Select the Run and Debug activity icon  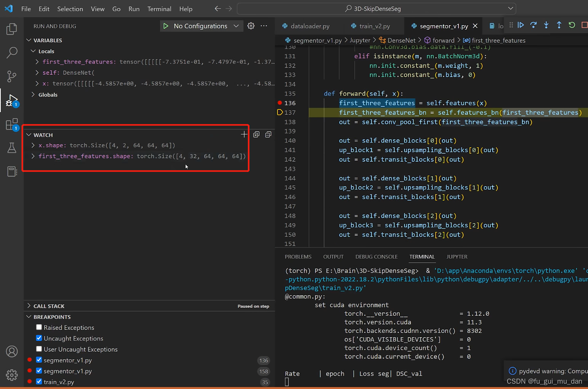pyautogui.click(x=12, y=100)
